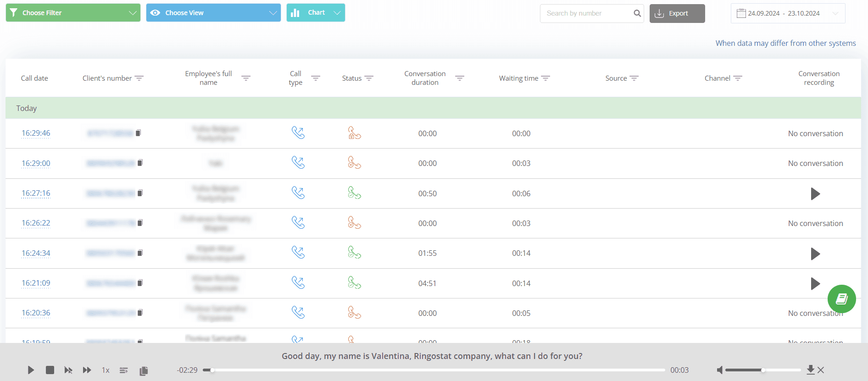The height and width of the screenshot is (381, 868).
Task: Stop the audio playback
Action: tap(50, 370)
